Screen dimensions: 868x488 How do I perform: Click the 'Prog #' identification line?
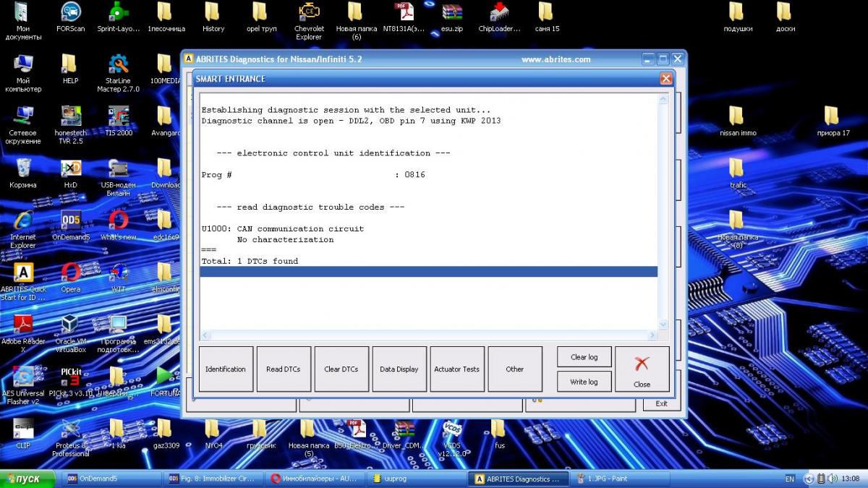pyautogui.click(x=313, y=175)
